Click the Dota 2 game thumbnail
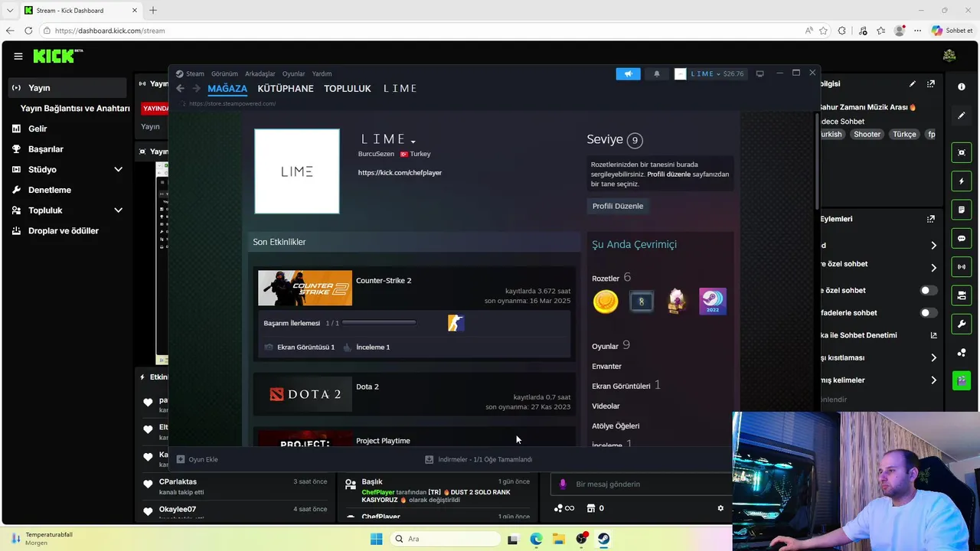980x551 pixels. point(305,395)
